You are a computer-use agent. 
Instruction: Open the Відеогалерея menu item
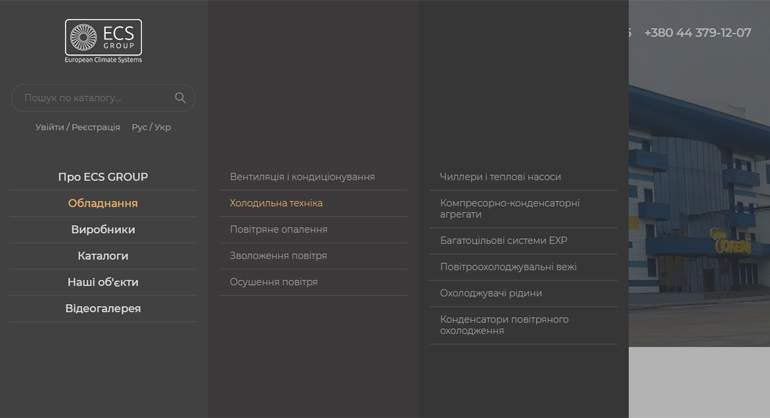[x=103, y=308]
